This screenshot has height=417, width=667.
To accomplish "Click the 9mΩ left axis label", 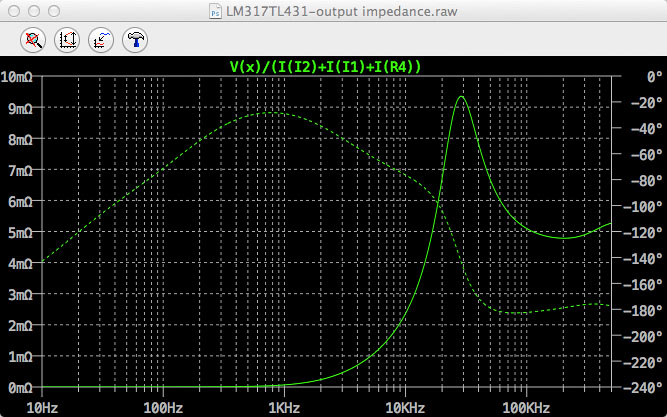I will pos(20,109).
